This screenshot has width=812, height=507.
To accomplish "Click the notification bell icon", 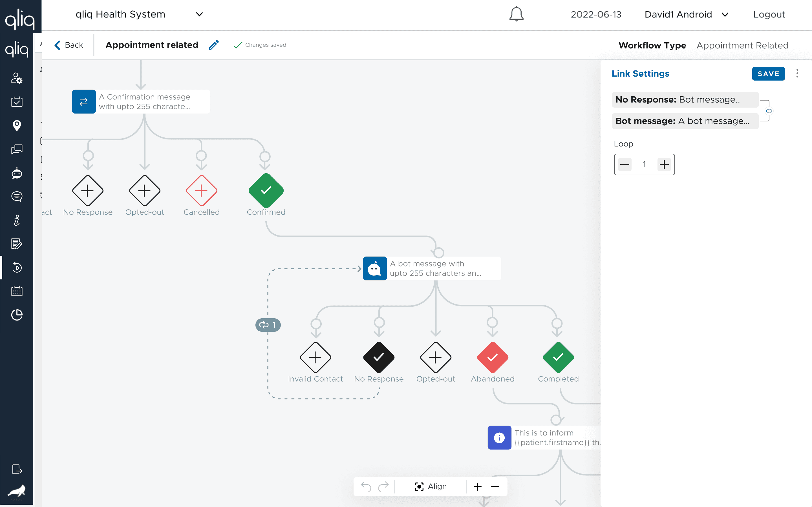I will pyautogui.click(x=516, y=14).
